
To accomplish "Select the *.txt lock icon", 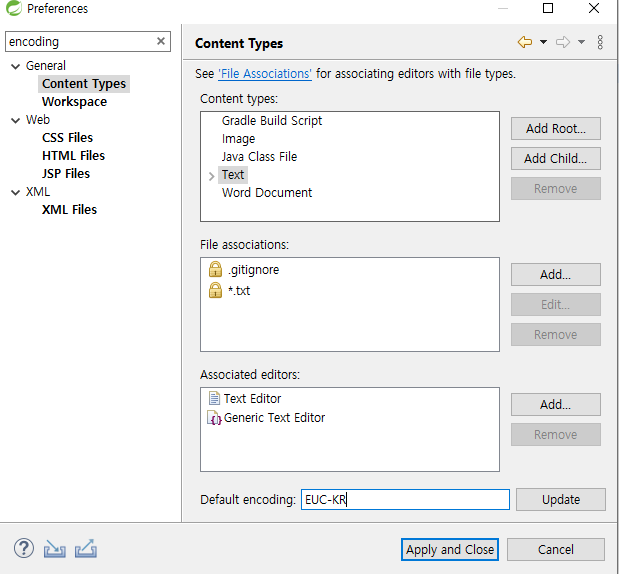I will point(215,290).
